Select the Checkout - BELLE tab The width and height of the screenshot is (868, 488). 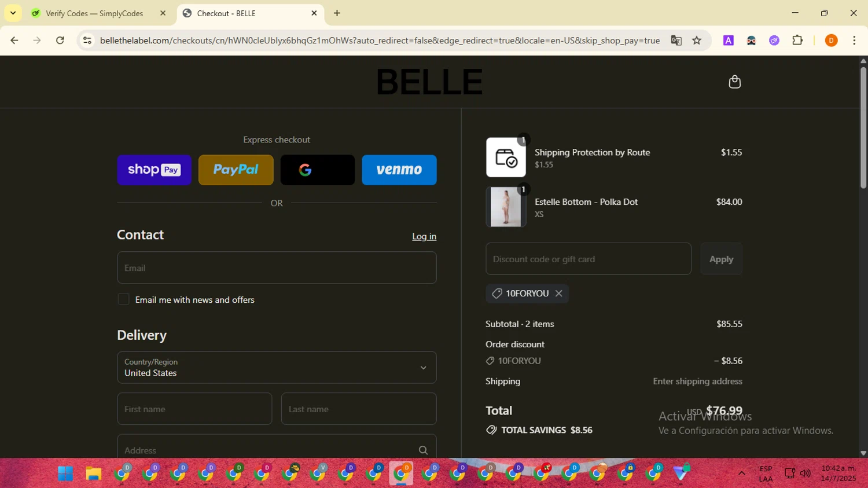tap(250, 13)
